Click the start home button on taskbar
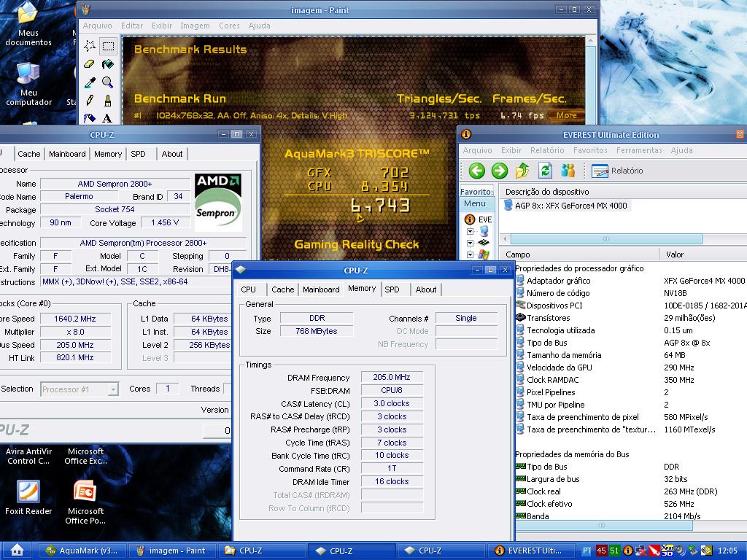 [18, 551]
